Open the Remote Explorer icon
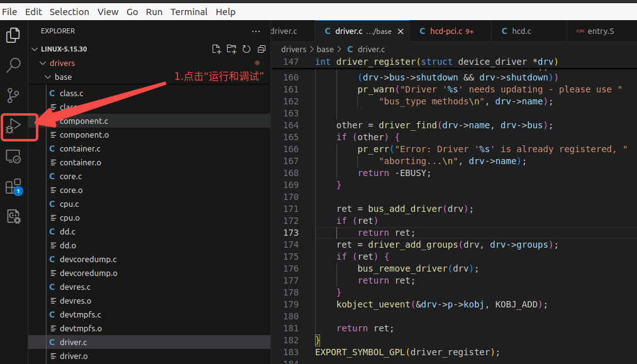 (x=13, y=157)
